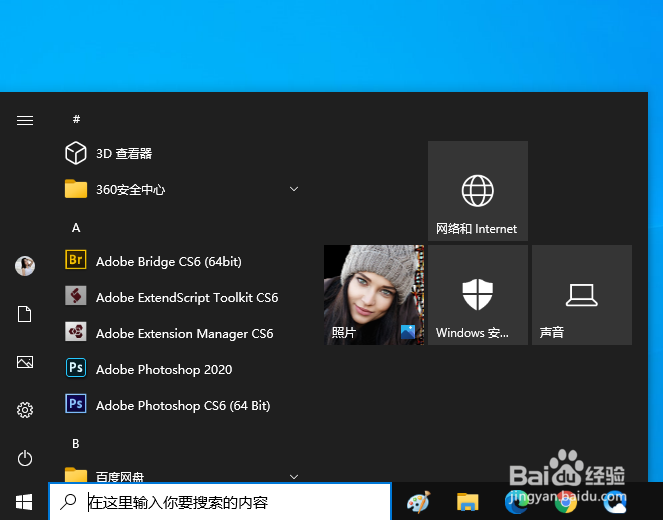663x520 pixels.
Task: Jump using the A section header
Action: (x=76, y=228)
